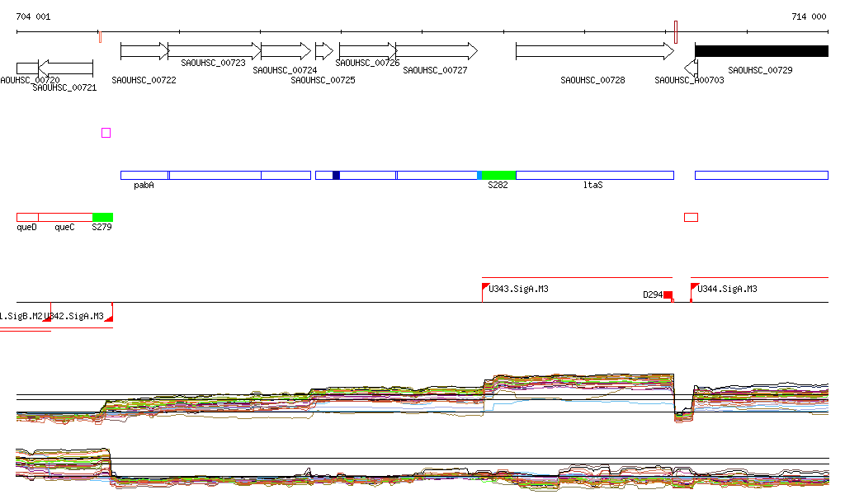Image resolution: width=845 pixels, height=504 pixels.
Task: Select the green S279 segment
Action: pyautogui.click(x=102, y=217)
